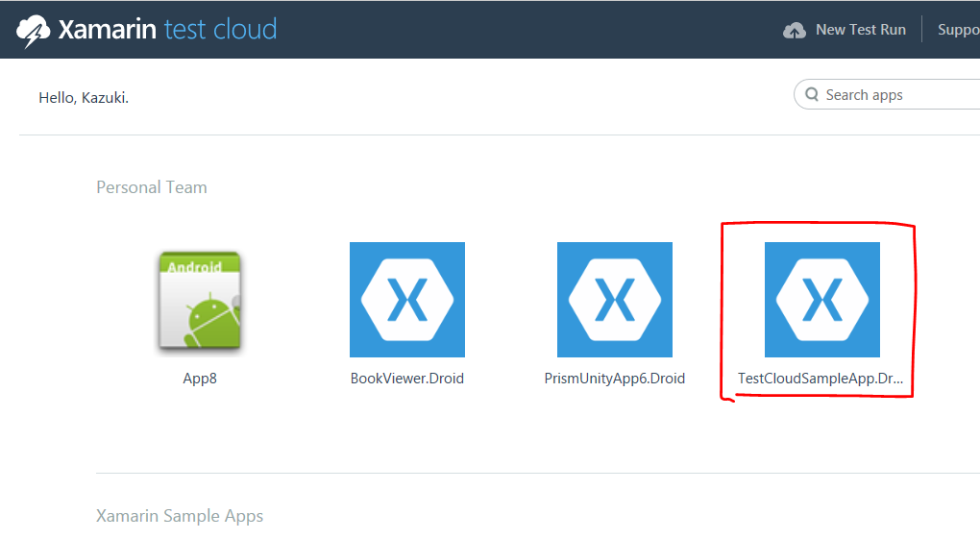Image resolution: width=980 pixels, height=539 pixels.
Task: Open the Support menu in header
Action: 958,30
